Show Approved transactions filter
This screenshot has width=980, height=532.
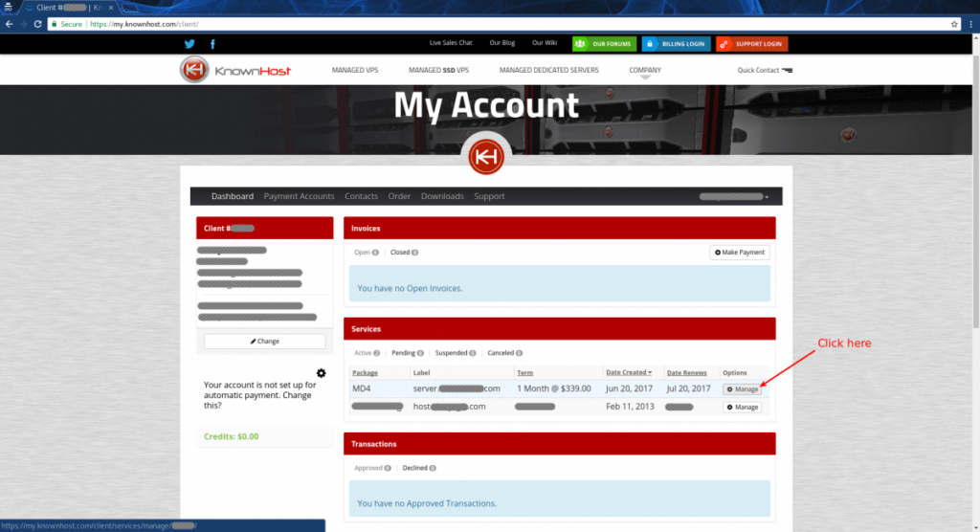pyautogui.click(x=372, y=468)
